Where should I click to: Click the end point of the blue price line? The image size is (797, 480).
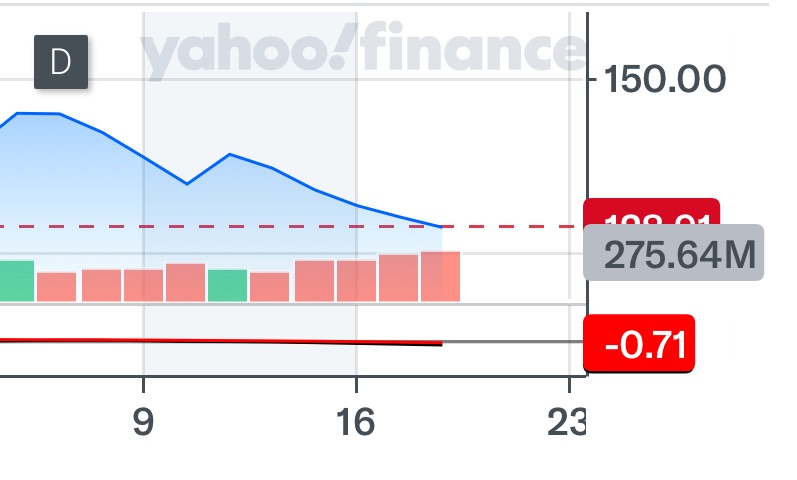click(441, 227)
